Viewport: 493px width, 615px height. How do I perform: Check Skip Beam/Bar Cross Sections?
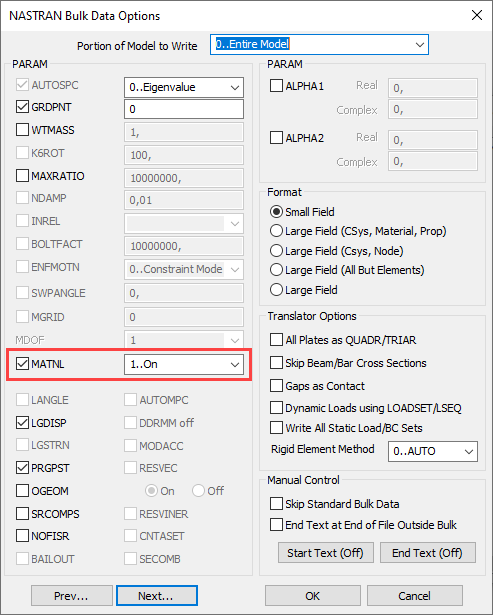[x=276, y=363]
